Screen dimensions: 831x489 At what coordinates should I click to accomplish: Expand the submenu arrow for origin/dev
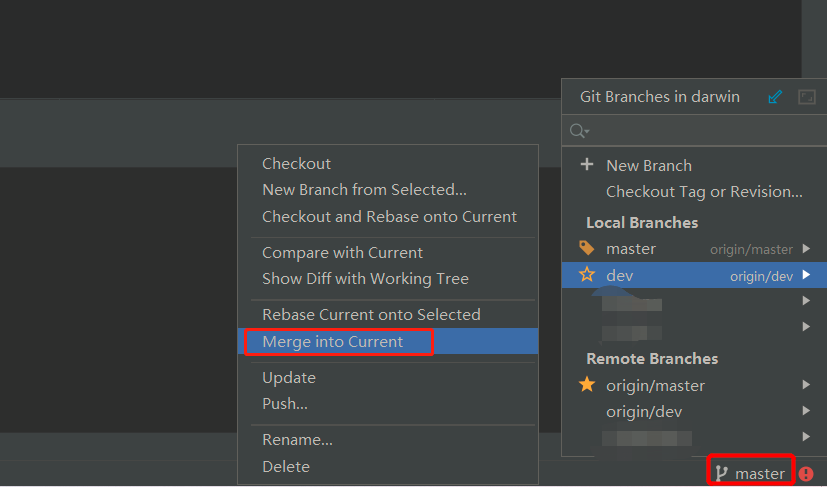[x=806, y=411]
